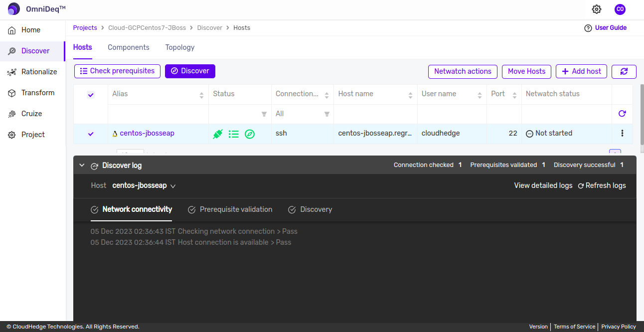Image resolution: width=644 pixels, height=332 pixels.
Task: Click the User name filter input field
Action: point(452,114)
